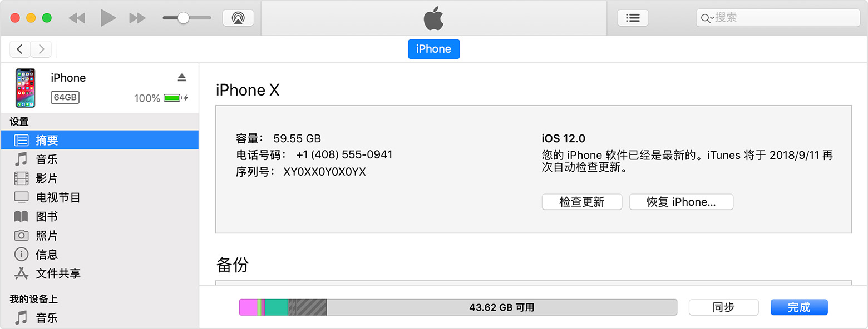Screen dimensions: 868x329
Task: Click the 恢复 iPhone (Restore iPhone) button
Action: point(680,202)
